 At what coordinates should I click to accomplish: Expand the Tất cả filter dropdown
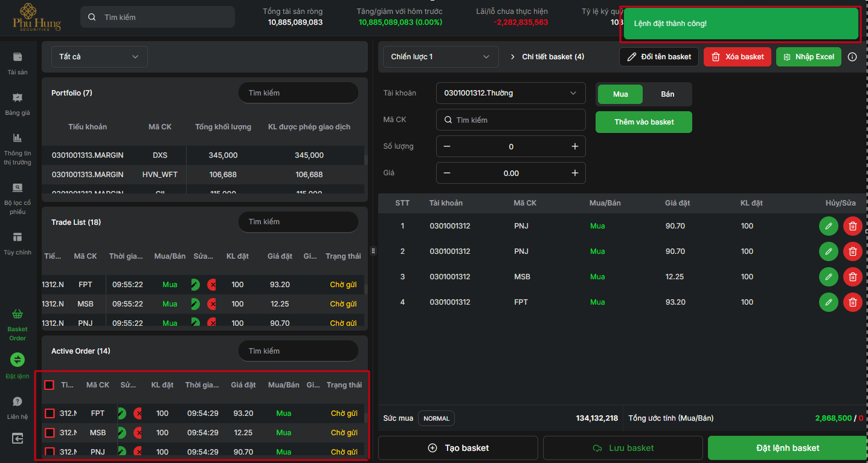click(99, 57)
